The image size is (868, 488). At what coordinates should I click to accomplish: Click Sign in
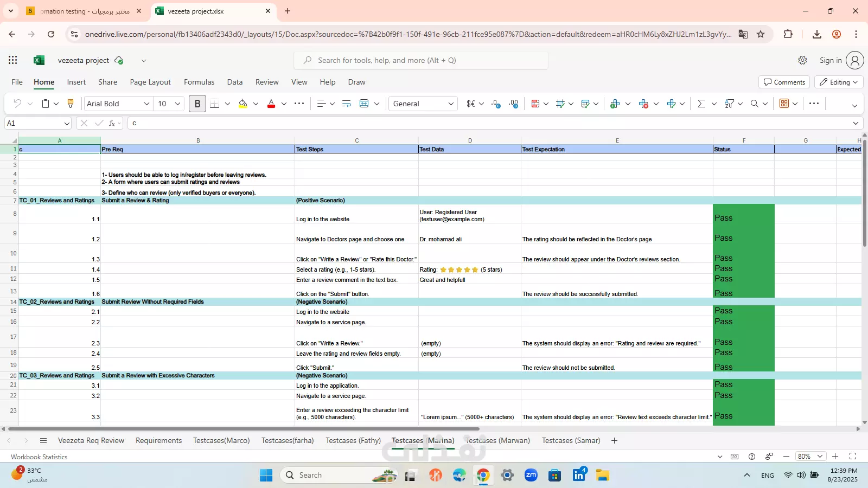pyautogui.click(x=831, y=60)
